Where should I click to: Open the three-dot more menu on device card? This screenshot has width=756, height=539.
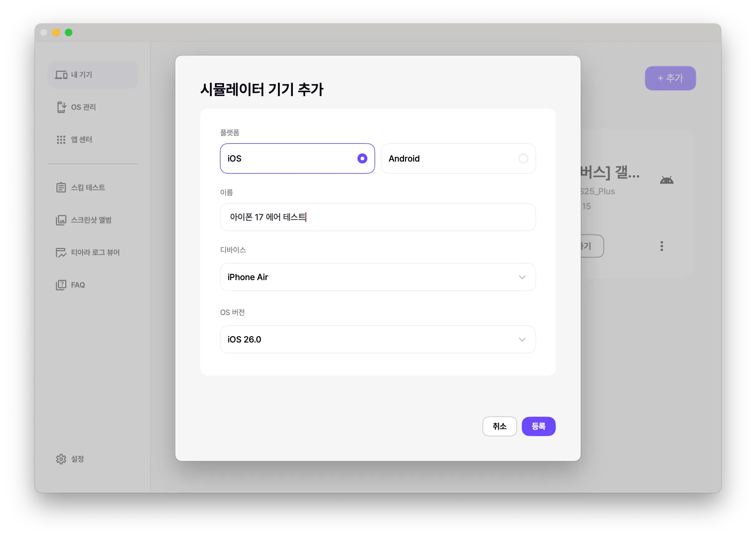[x=662, y=246]
